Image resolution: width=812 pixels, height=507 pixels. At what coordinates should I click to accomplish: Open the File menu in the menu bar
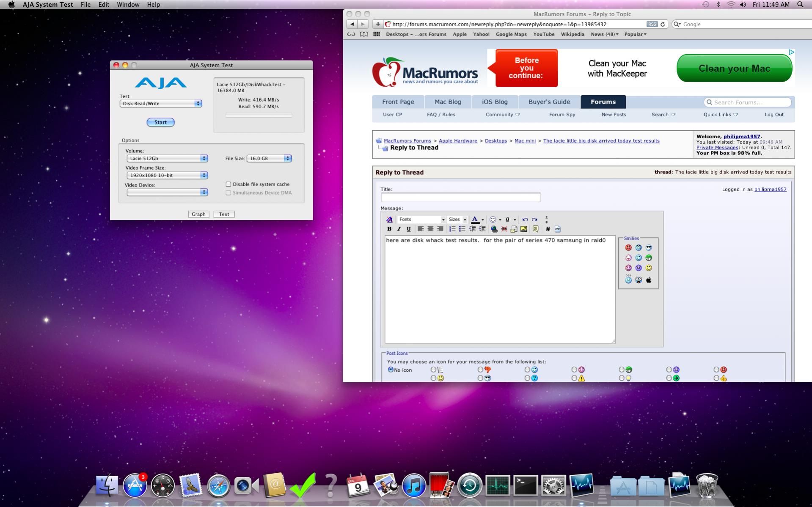(x=85, y=4)
